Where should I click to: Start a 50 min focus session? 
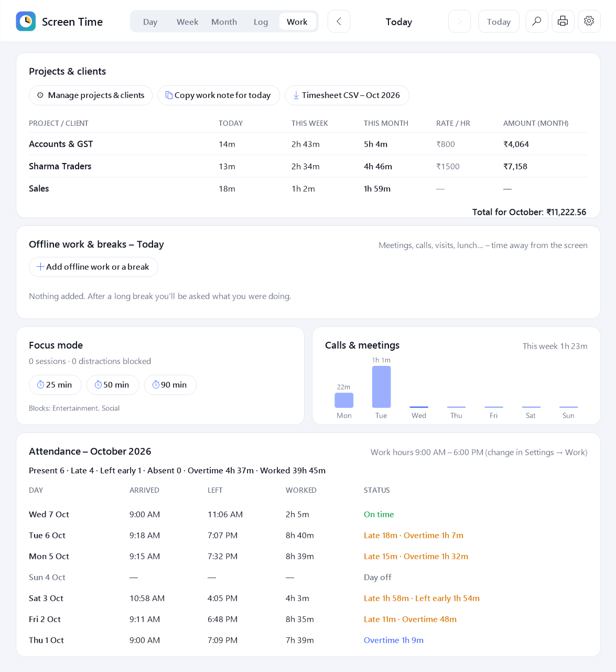tap(113, 385)
